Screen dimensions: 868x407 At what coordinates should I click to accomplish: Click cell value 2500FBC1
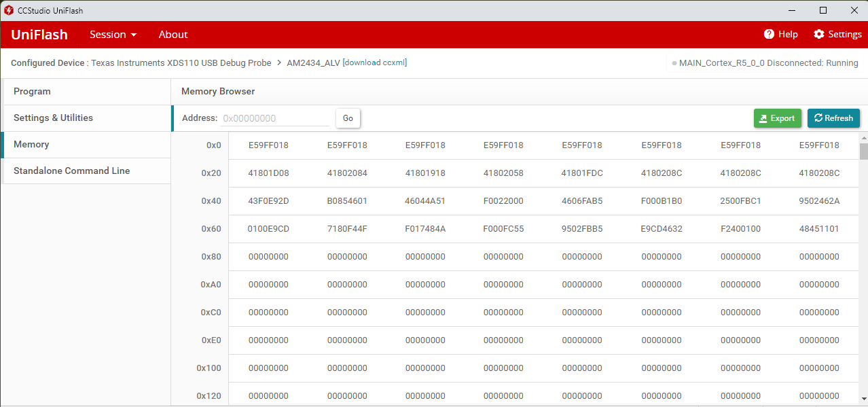coord(740,201)
